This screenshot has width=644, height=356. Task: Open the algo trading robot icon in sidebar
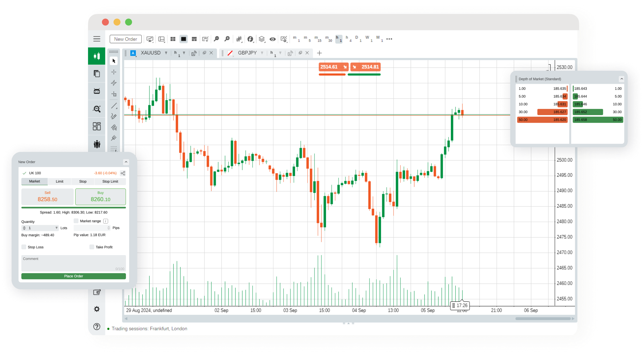[97, 91]
